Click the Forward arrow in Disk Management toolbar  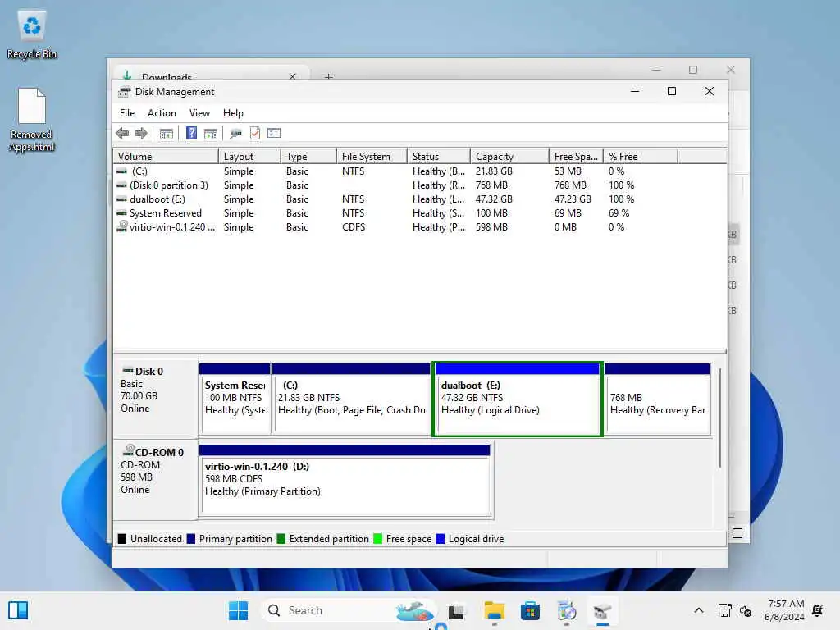click(x=141, y=134)
